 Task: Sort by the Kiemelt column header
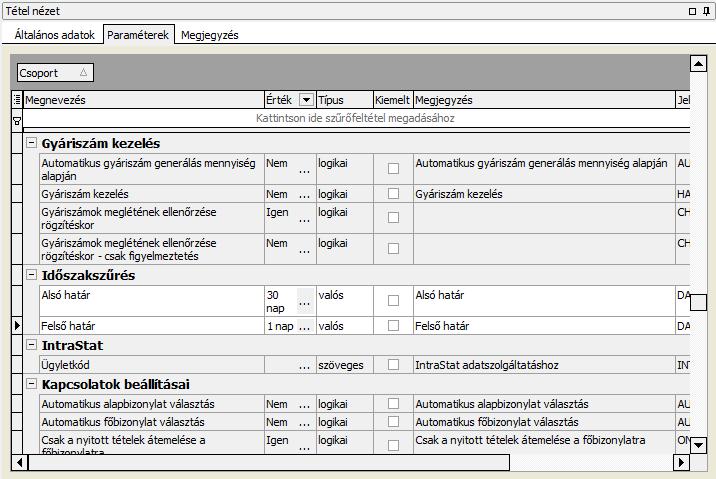(x=393, y=100)
